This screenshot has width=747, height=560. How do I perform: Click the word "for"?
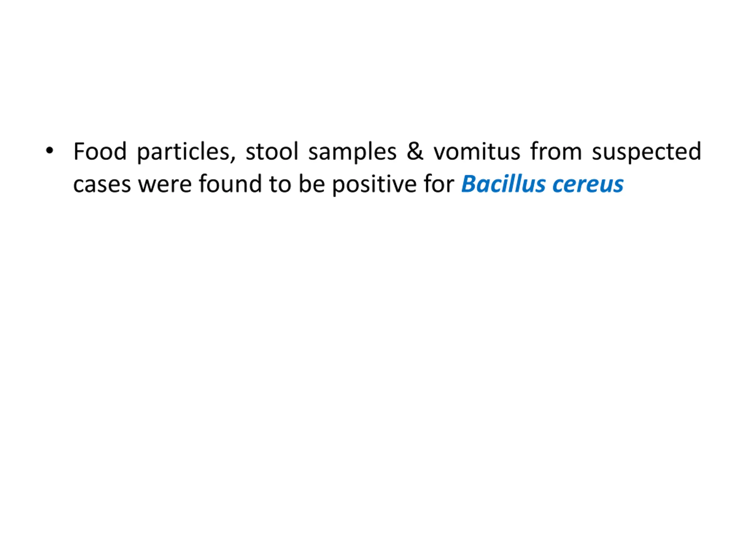click(x=439, y=184)
